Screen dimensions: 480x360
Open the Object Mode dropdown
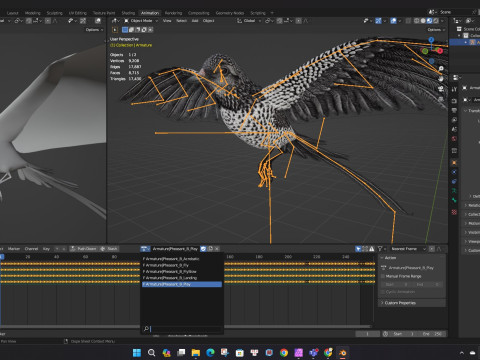coord(140,21)
